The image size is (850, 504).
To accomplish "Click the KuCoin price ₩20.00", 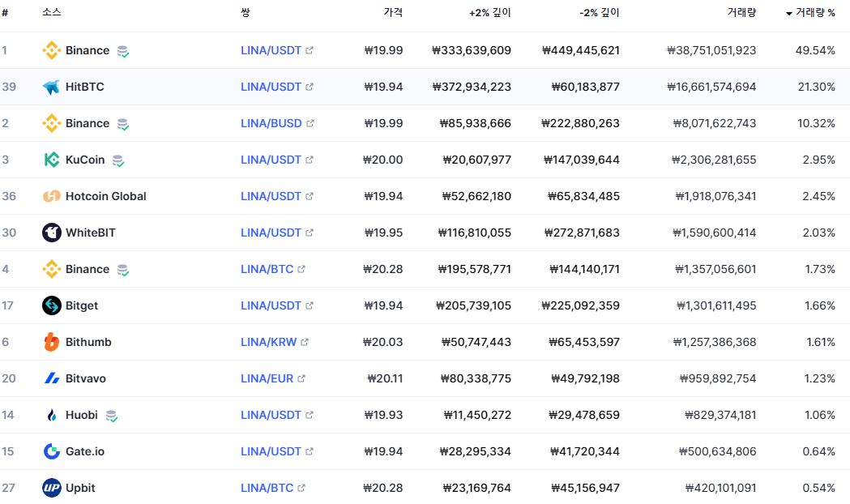I will point(382,160).
